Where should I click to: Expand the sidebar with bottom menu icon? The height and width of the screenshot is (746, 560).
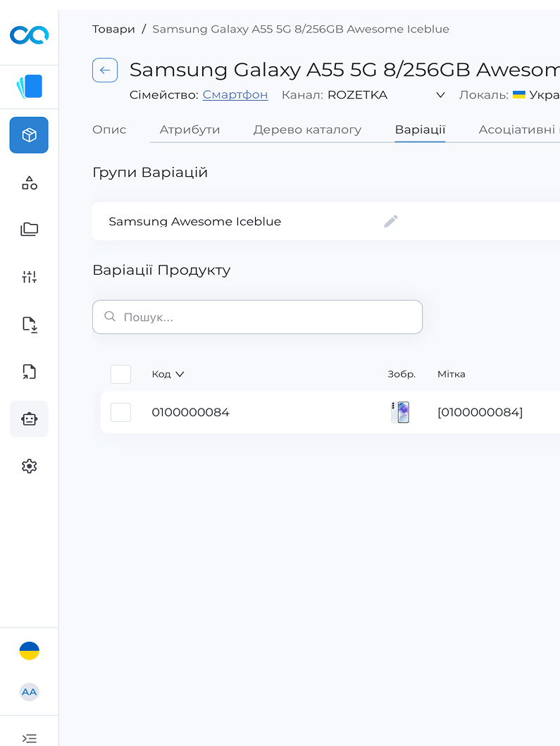coord(29,738)
